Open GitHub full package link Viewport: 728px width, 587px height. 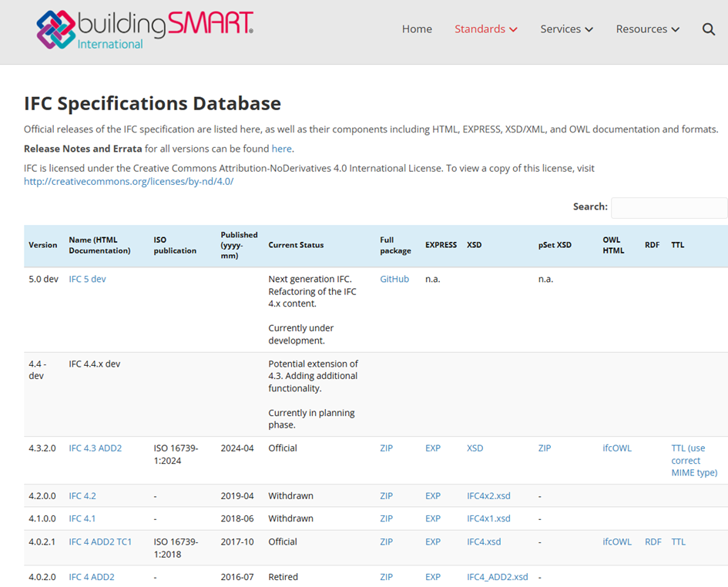pos(394,279)
